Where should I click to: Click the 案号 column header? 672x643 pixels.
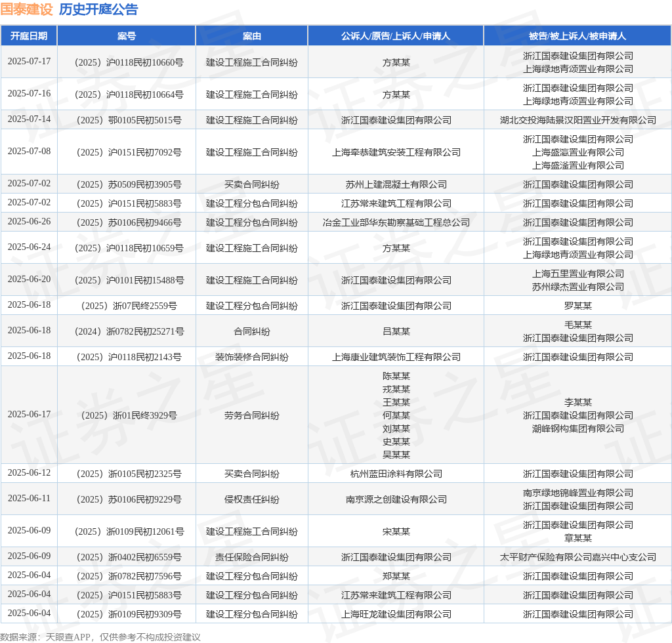[127, 36]
